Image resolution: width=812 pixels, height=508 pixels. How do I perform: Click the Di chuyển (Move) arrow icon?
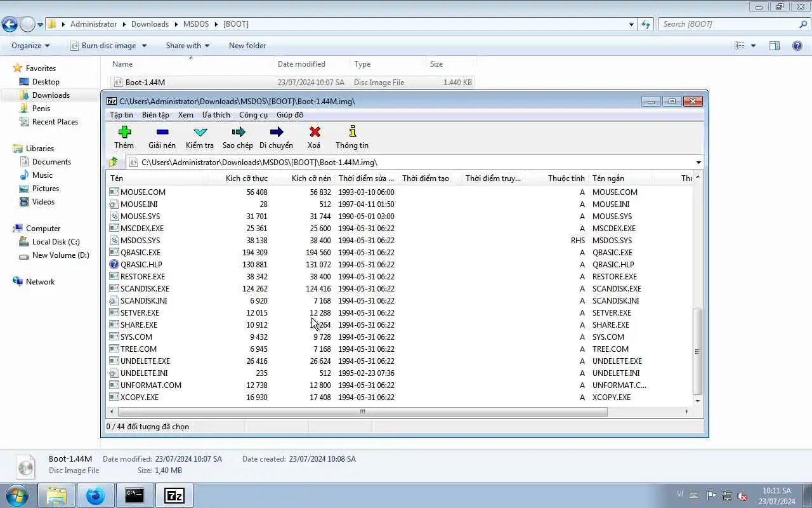[276, 132]
